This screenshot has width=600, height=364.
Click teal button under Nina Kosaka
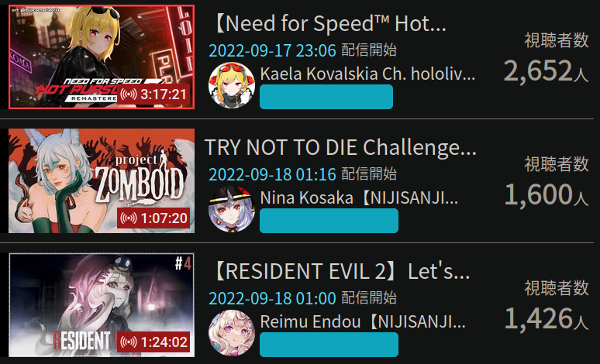(x=329, y=221)
